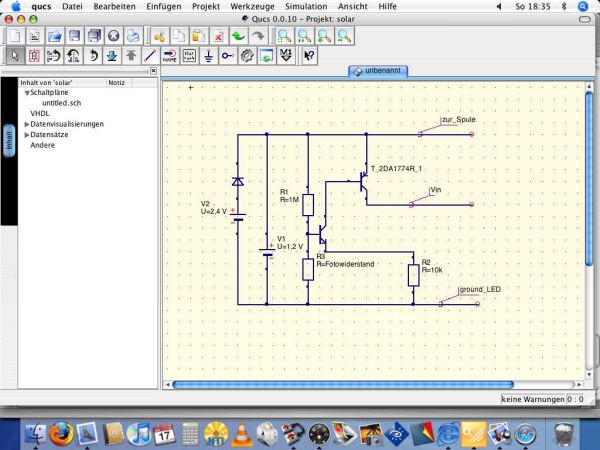Click the wire label NAME tool

(170, 56)
